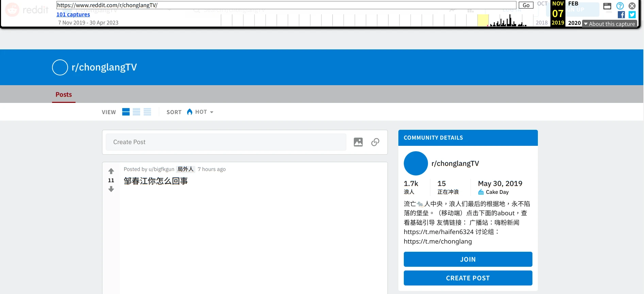Expand About this capture
The width and height of the screenshot is (644, 294).
point(609,24)
